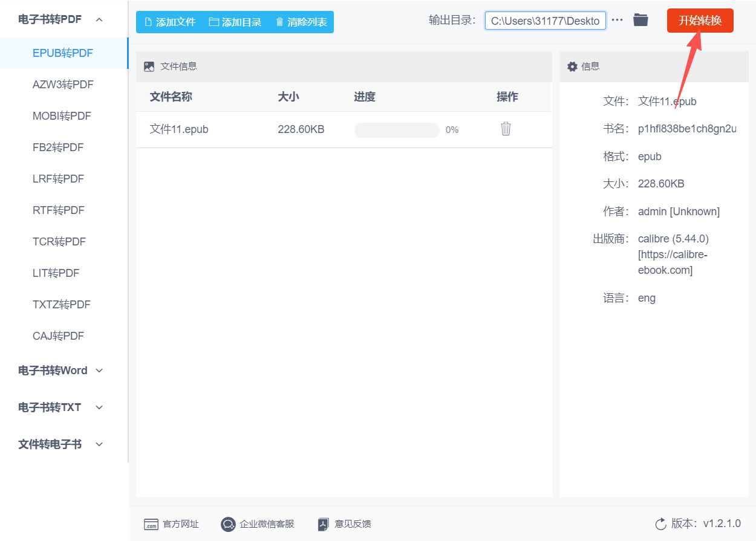Select MOBI转PDF in the sidebar
This screenshot has height=541, width=756.
(x=64, y=116)
